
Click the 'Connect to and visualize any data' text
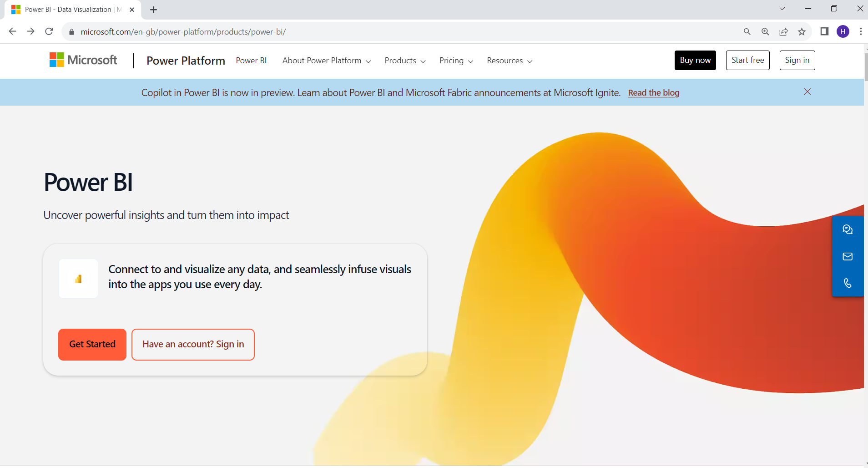(260, 277)
